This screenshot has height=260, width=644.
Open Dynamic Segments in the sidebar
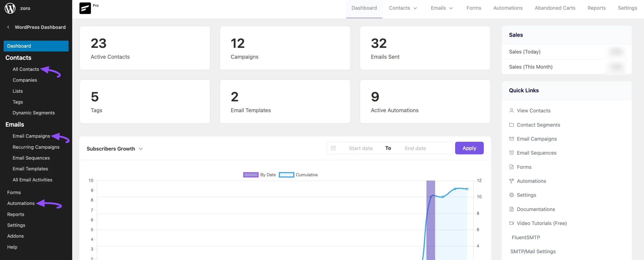click(34, 113)
